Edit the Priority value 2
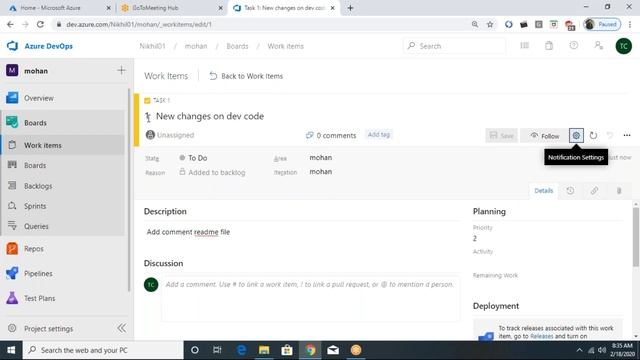The height and width of the screenshot is (360, 640). tap(475, 238)
